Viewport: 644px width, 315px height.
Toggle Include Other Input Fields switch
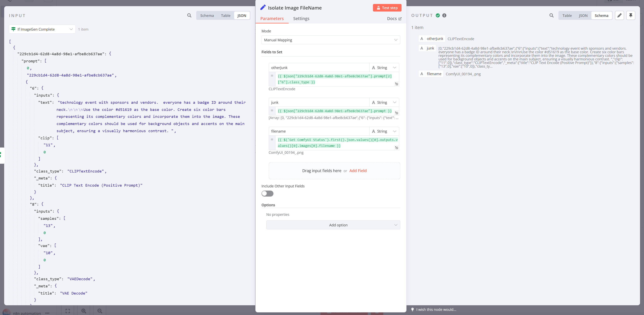(267, 194)
